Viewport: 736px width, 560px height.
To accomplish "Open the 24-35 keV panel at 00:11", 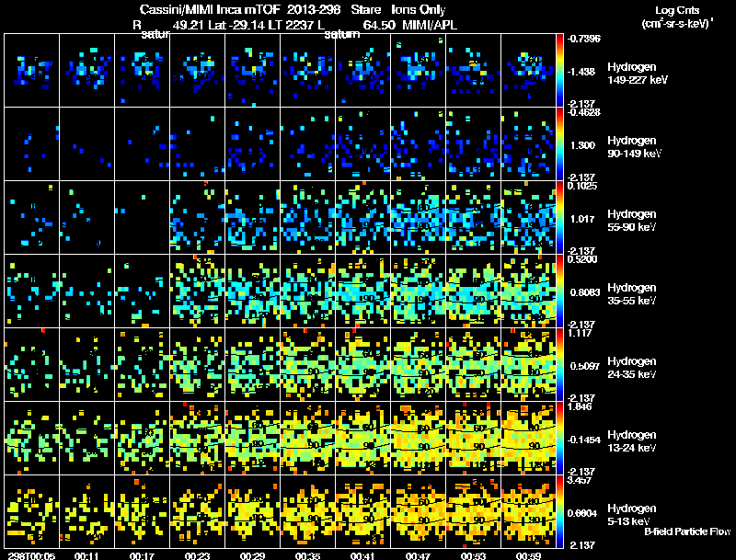I will 86,365.
